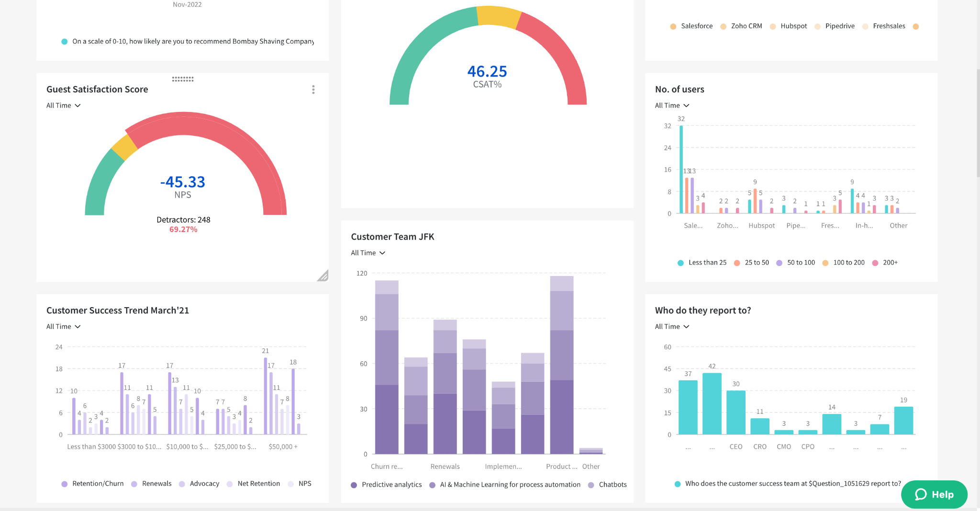The height and width of the screenshot is (511, 980).
Task: Expand All Time dropdown under Guest Satisfaction Score
Action: [64, 105]
